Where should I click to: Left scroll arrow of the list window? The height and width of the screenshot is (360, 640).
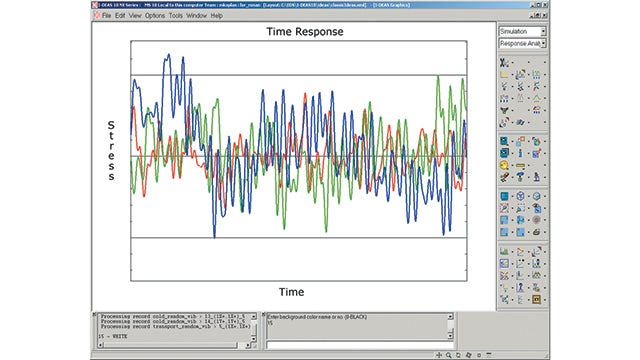(100, 345)
